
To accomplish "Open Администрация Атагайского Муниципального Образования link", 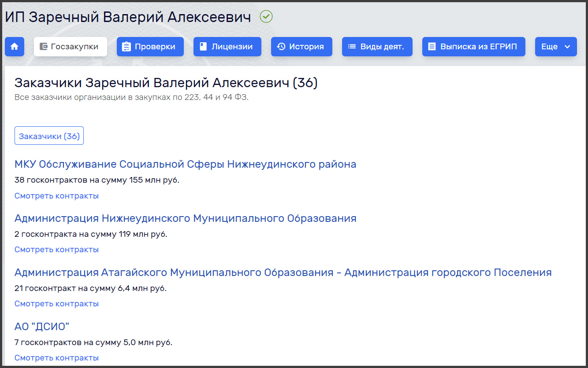I will pos(283,272).
